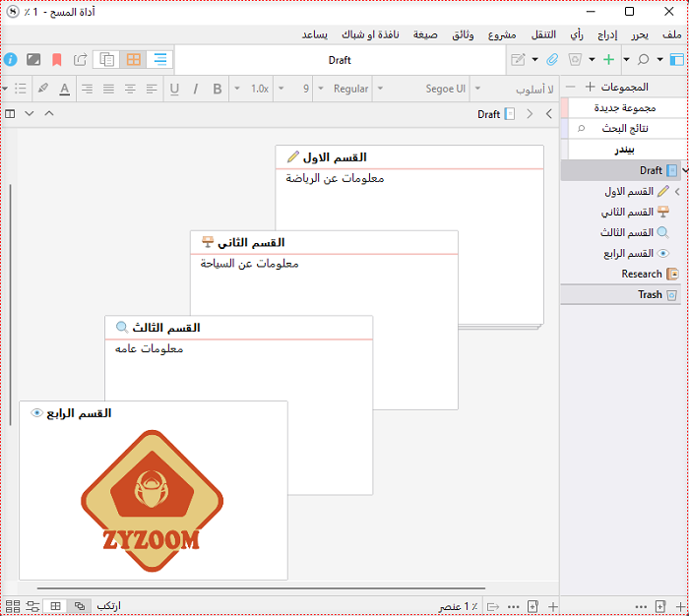Select the Draft folder in binder

click(x=621, y=170)
